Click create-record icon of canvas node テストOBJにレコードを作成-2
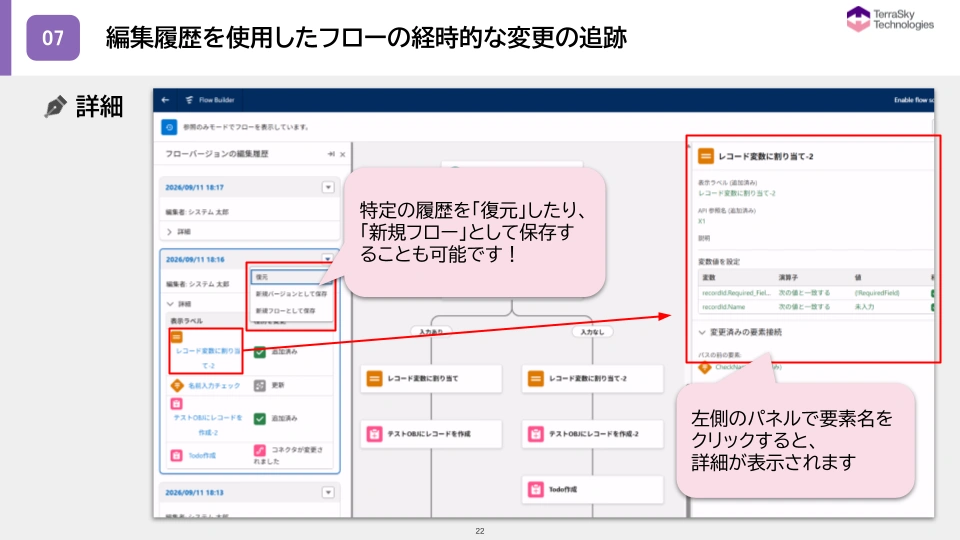This screenshot has height=540, width=960. coord(536,433)
